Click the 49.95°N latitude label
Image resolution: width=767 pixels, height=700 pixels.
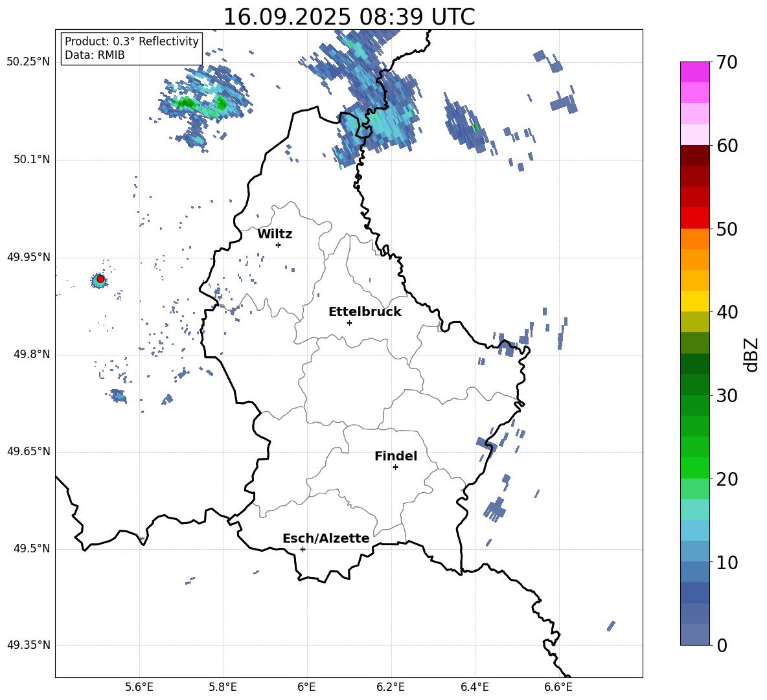point(29,257)
